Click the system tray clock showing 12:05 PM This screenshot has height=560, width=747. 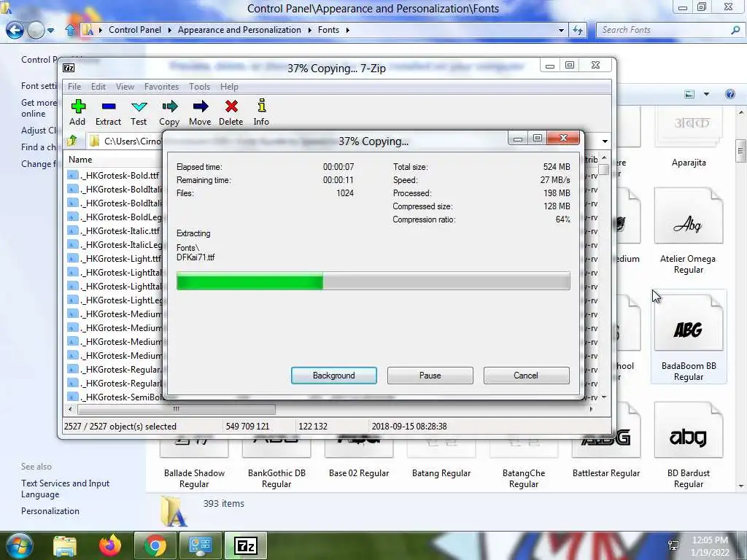710,546
